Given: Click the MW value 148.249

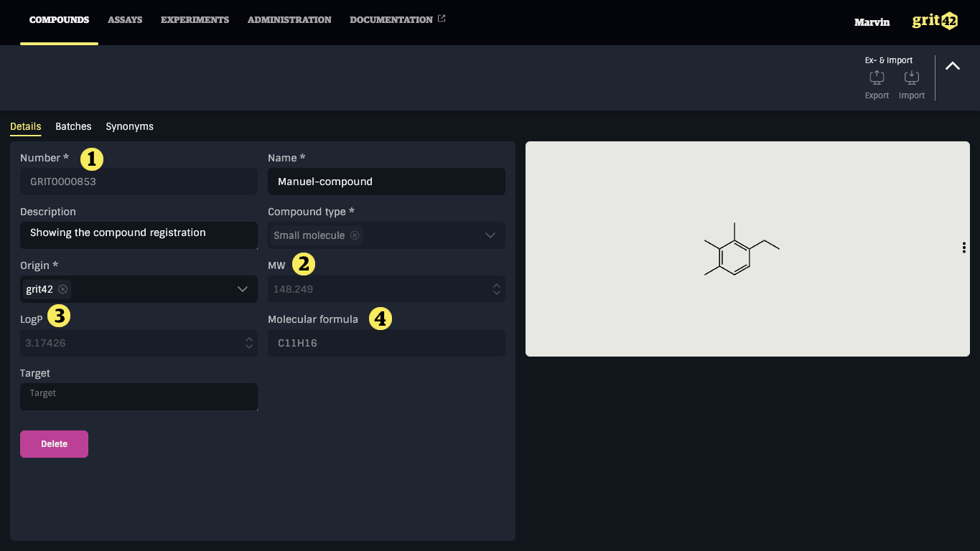Looking at the screenshot, I should (293, 289).
